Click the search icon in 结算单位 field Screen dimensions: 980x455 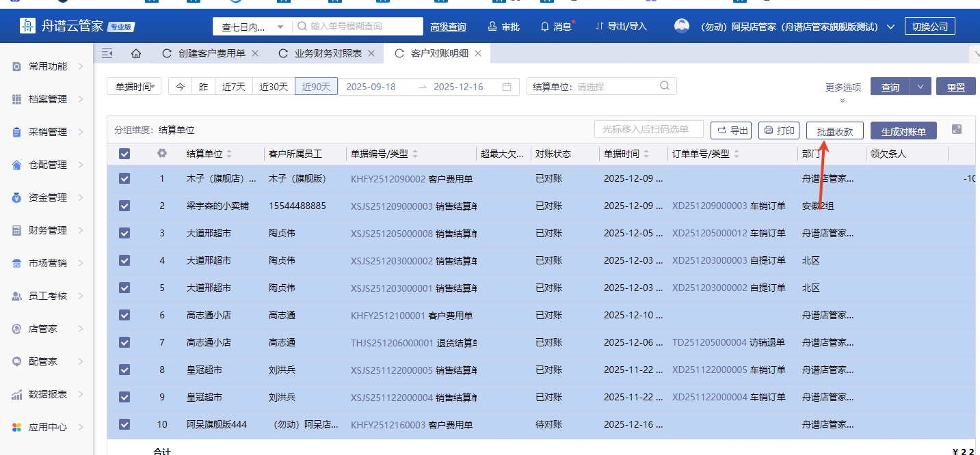[x=665, y=86]
